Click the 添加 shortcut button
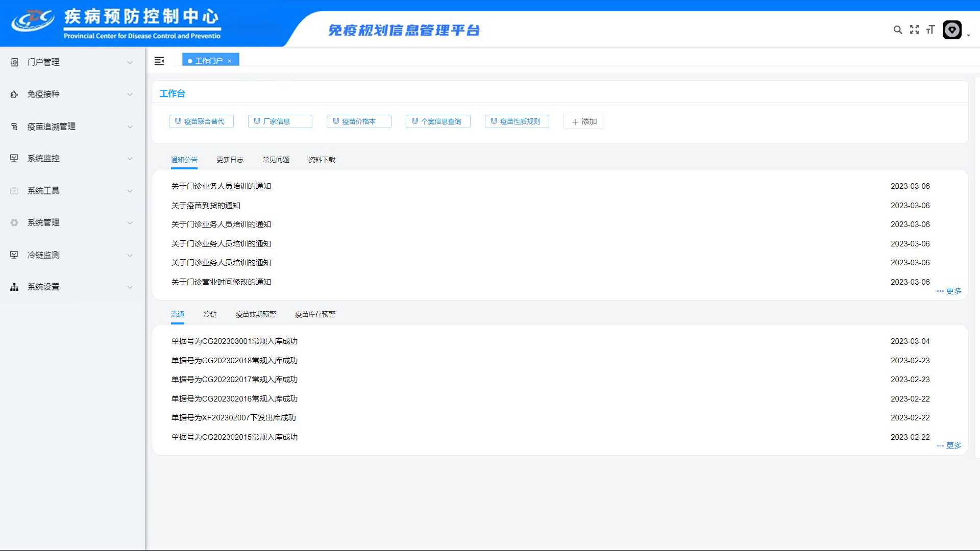 coord(584,121)
